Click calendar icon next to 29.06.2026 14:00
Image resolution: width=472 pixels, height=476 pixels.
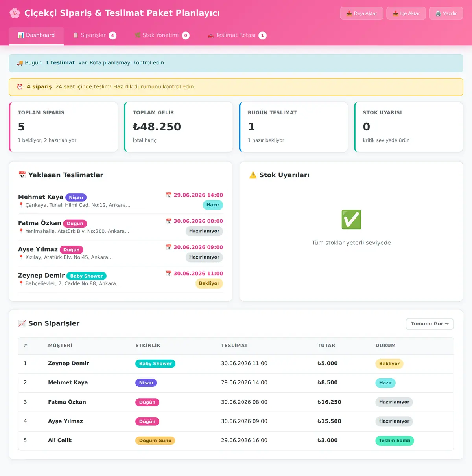click(x=169, y=195)
